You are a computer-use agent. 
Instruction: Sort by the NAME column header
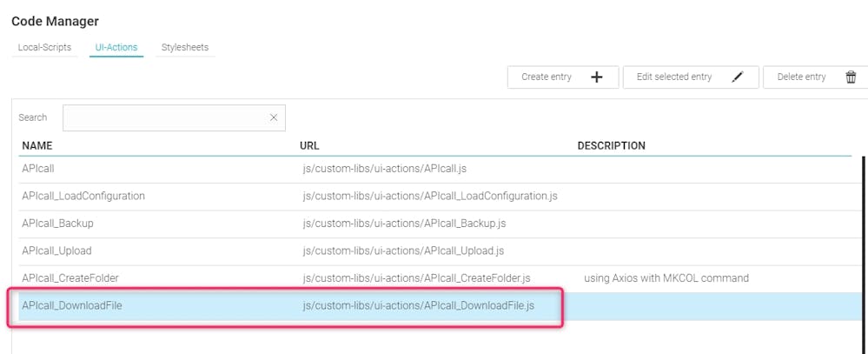pos(37,145)
